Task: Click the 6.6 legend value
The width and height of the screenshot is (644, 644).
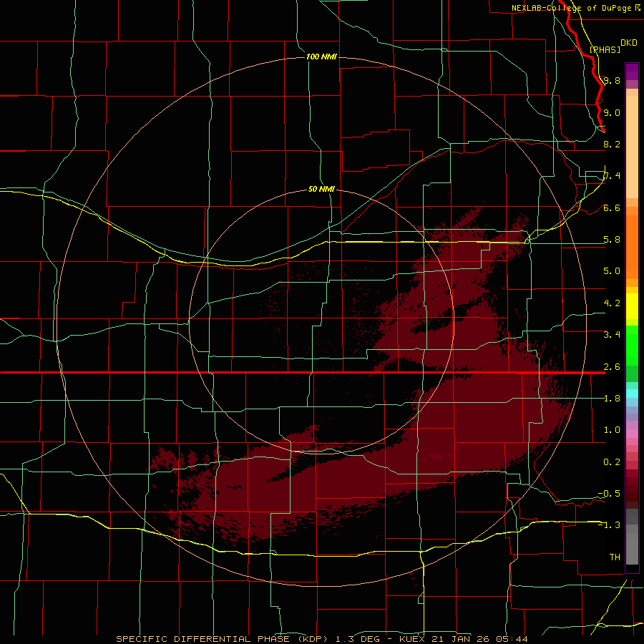Action: tap(612, 208)
